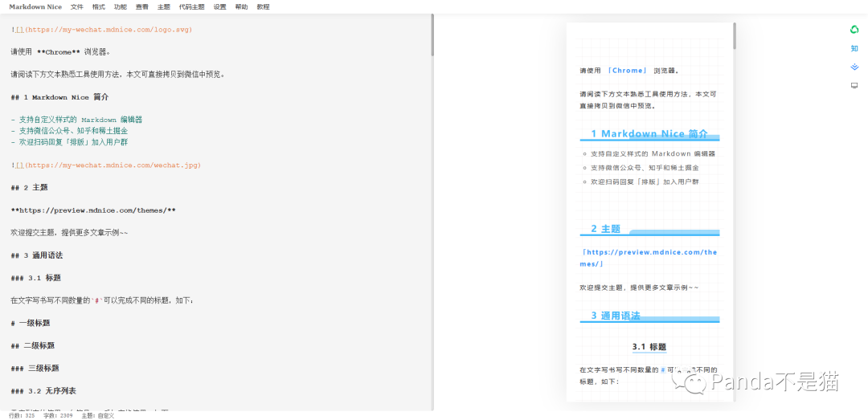Click the logo.svg image URL in editor
868x420 pixels.
pos(109,30)
